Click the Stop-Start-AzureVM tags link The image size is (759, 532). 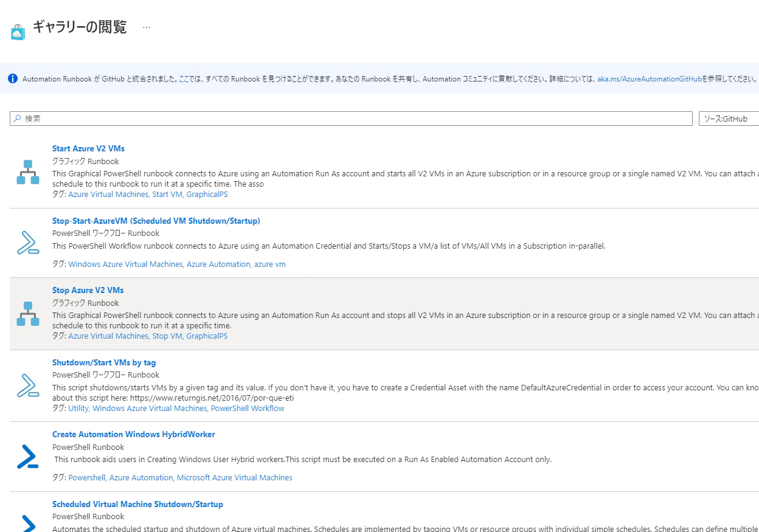click(177, 264)
